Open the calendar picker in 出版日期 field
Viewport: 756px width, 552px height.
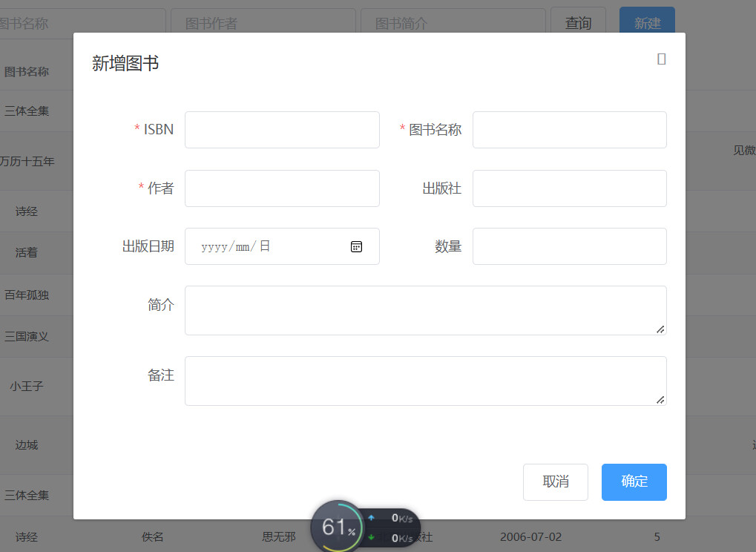(x=356, y=247)
